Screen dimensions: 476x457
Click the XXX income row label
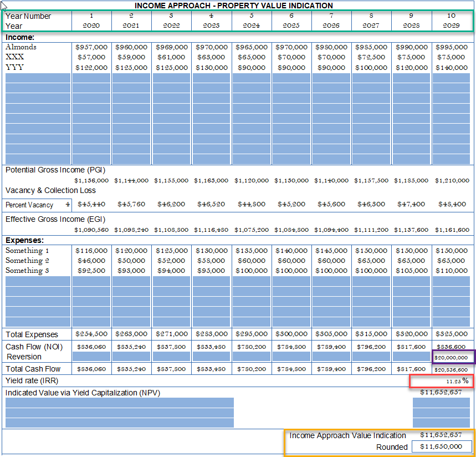point(15,57)
